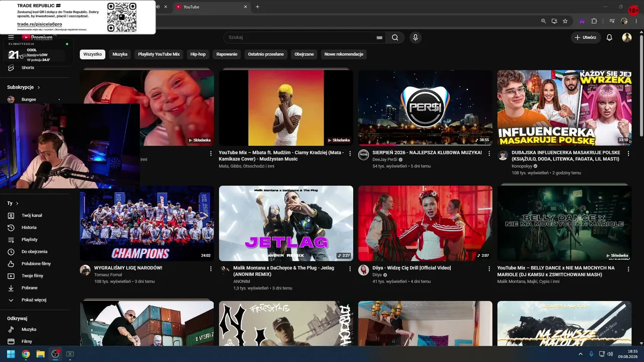Open File Explorer from the taskbar

click(x=40, y=354)
